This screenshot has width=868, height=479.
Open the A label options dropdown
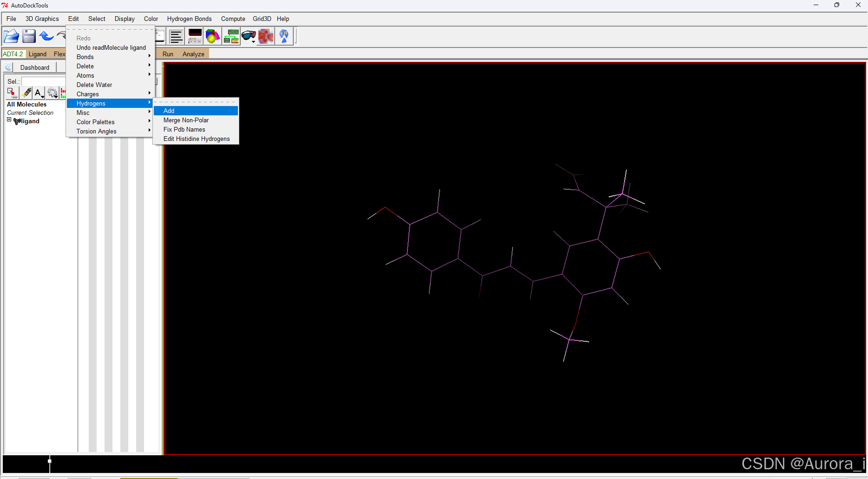39,93
